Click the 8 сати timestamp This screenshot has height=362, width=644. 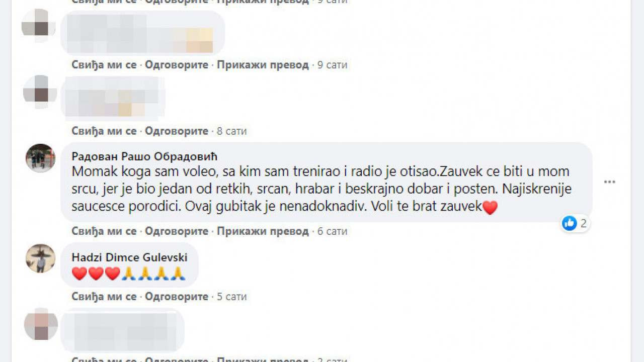tap(232, 131)
